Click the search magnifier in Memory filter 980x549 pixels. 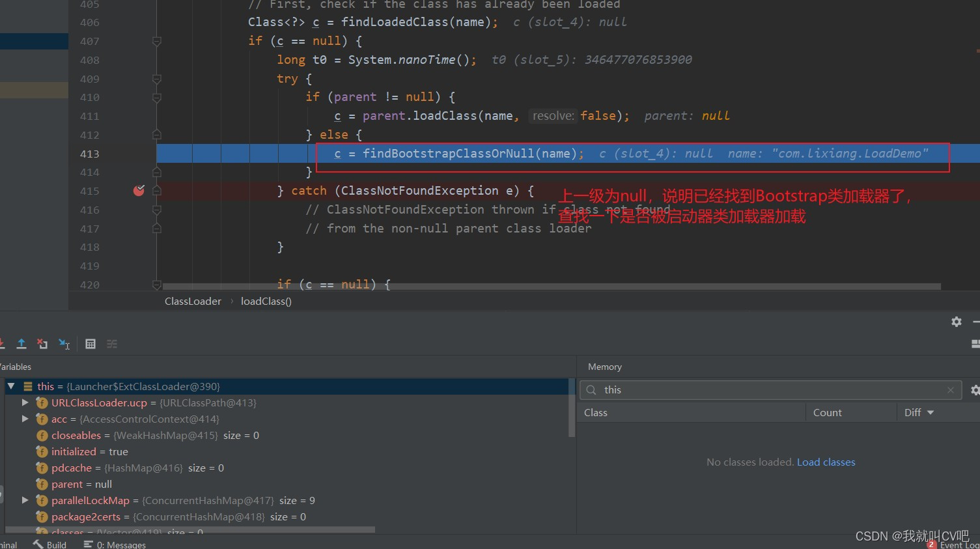tap(591, 390)
